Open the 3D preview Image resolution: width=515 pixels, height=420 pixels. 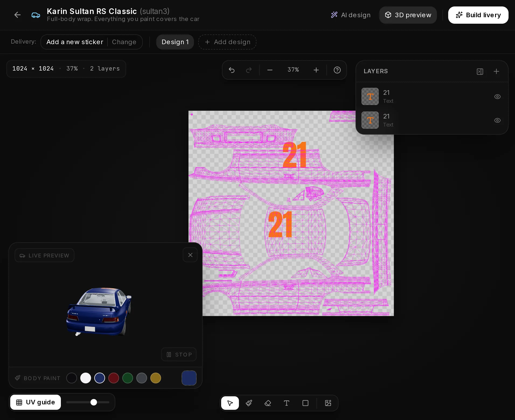click(x=408, y=15)
